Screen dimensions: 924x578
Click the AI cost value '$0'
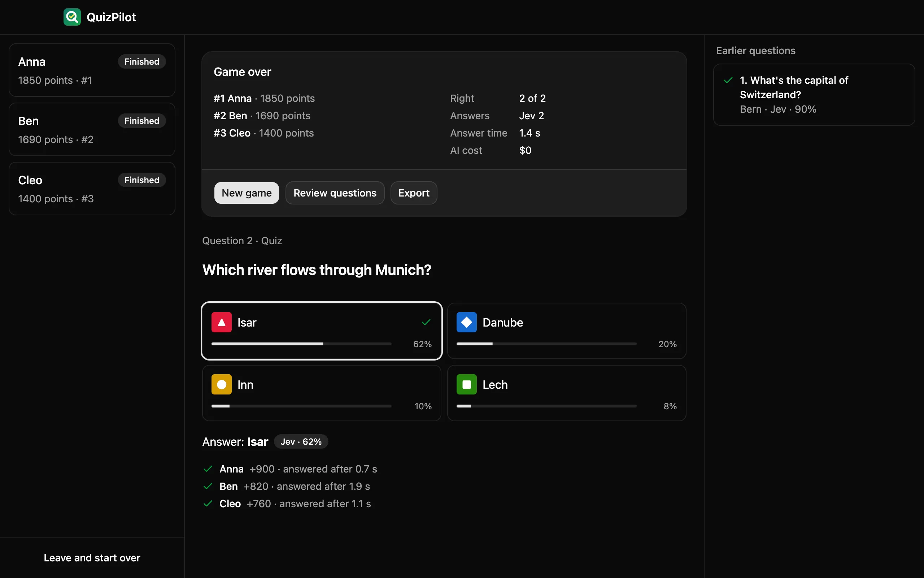526,150
